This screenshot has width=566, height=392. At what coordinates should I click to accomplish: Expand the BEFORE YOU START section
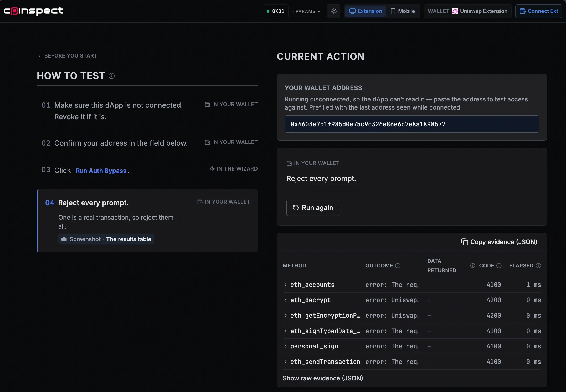tap(68, 56)
